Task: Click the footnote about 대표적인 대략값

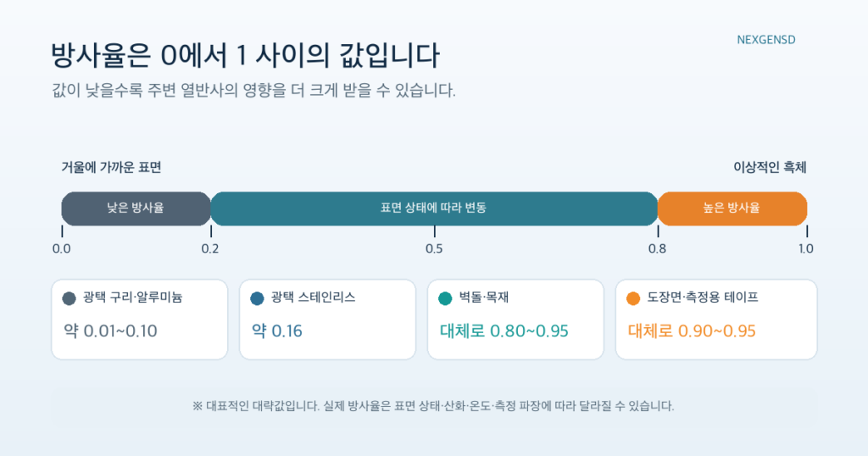Action: [433, 406]
